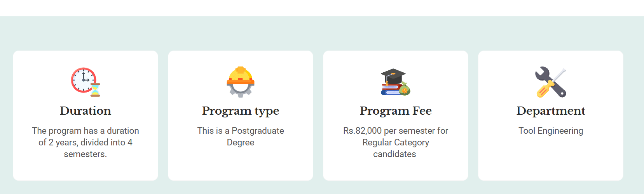Click the word "candidates" in Program Fee card
Image resolution: width=644 pixels, height=194 pixels.
tap(394, 154)
